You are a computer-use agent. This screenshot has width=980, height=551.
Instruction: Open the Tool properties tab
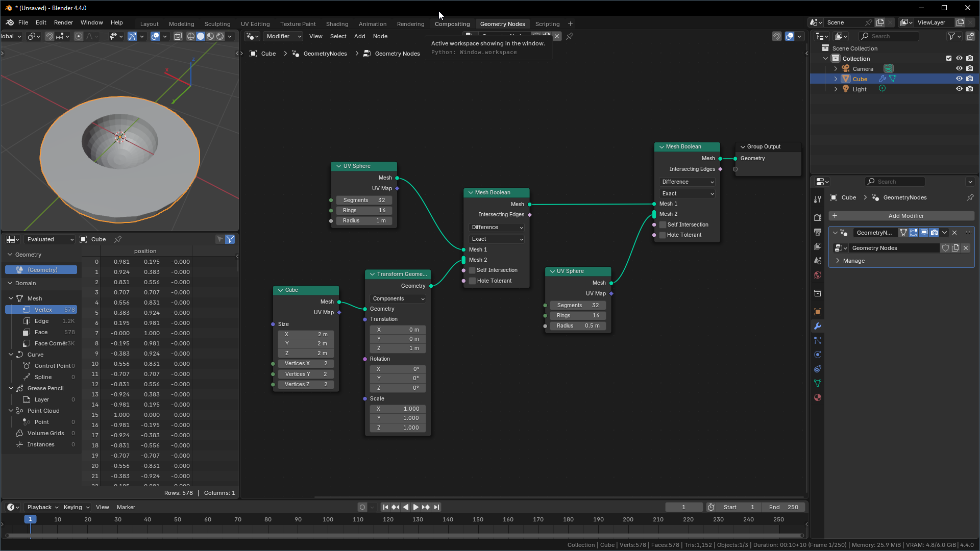tap(818, 199)
